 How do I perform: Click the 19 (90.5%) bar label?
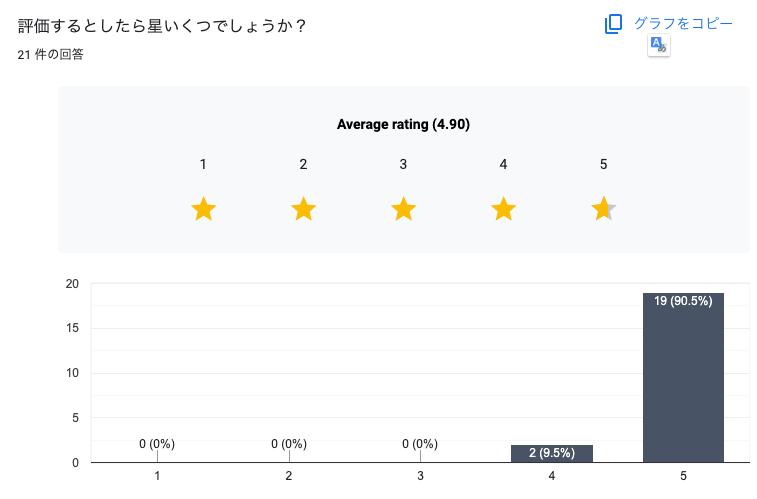click(683, 301)
